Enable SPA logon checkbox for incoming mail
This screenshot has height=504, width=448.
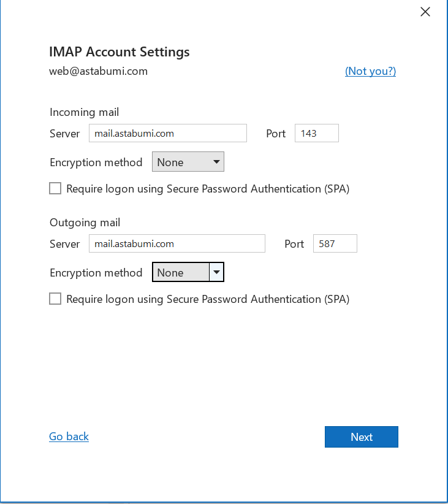click(55, 189)
